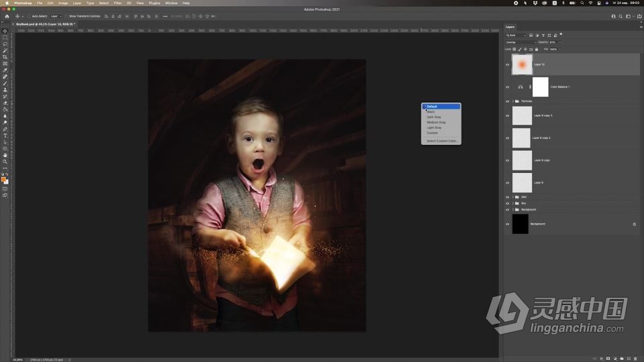Hide the bottom Background layer eye
The height and width of the screenshot is (362, 644).
(x=507, y=224)
